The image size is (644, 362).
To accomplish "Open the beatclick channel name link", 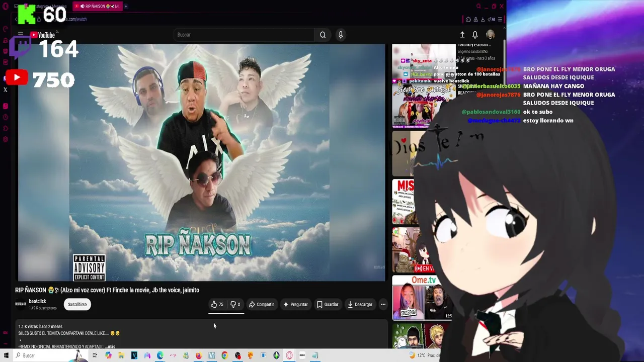I will click(x=37, y=301).
